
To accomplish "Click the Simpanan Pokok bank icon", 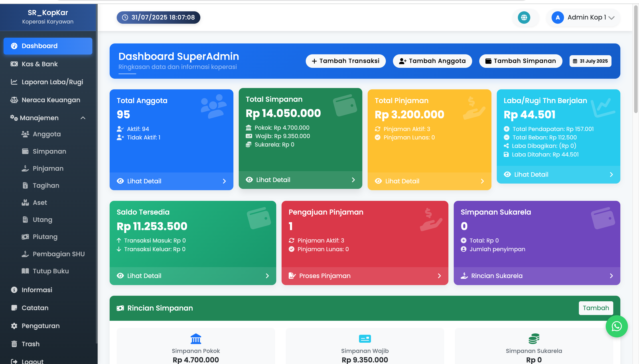I will tap(196, 339).
